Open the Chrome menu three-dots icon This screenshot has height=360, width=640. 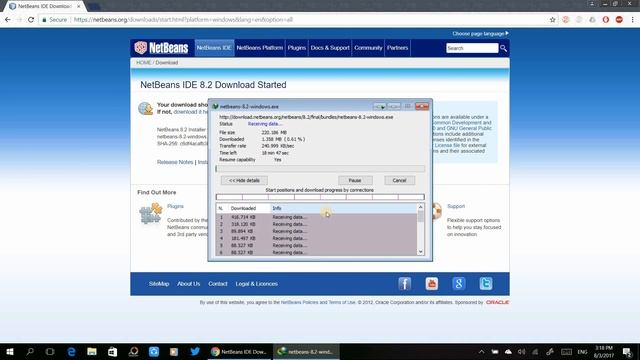click(633, 20)
